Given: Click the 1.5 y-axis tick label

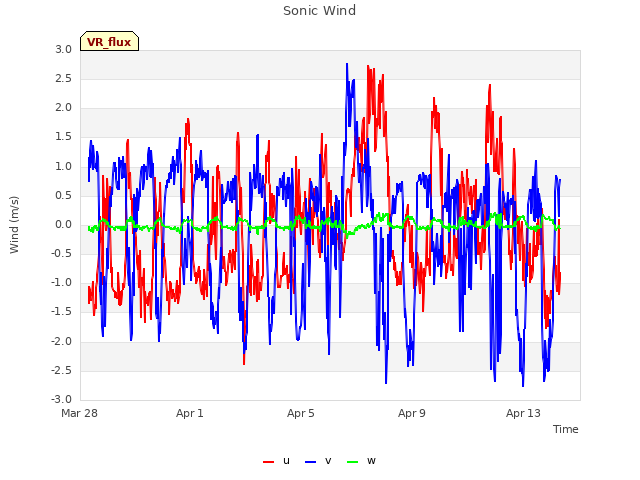Looking at the screenshot, I should (64, 137).
